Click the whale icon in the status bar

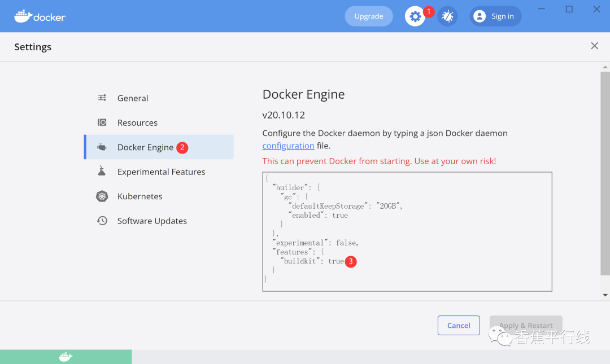tap(66, 357)
